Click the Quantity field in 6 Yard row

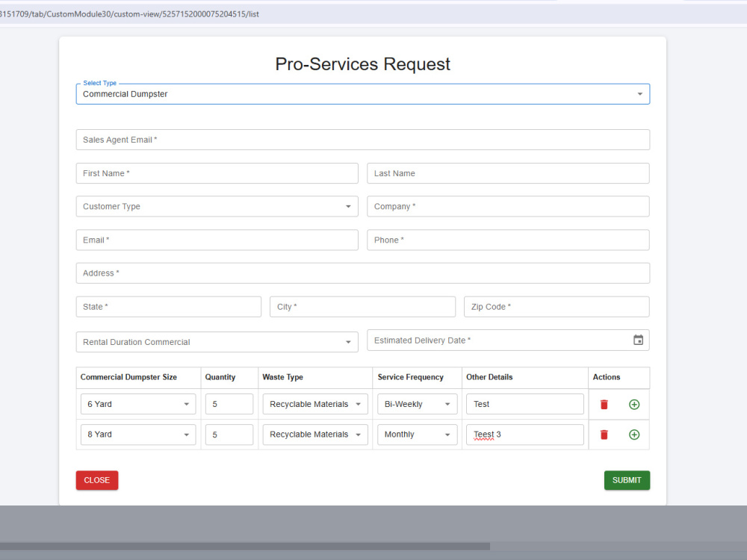pyautogui.click(x=229, y=404)
